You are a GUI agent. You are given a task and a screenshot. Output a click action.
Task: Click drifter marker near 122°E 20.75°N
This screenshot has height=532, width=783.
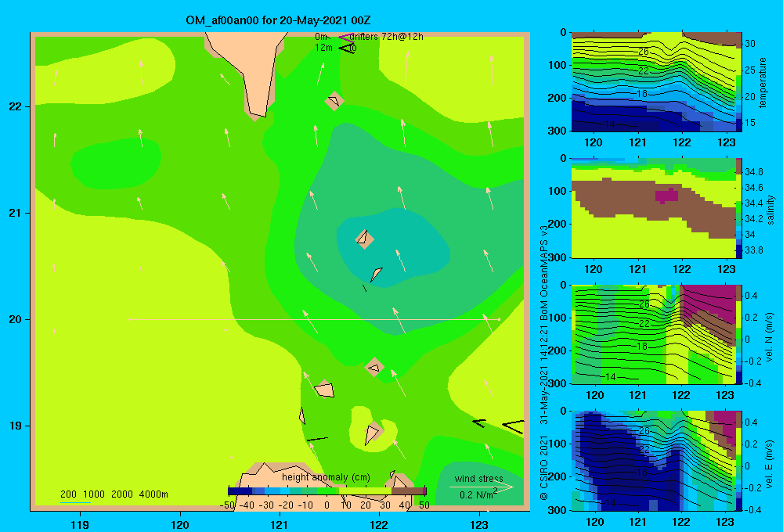(364, 238)
